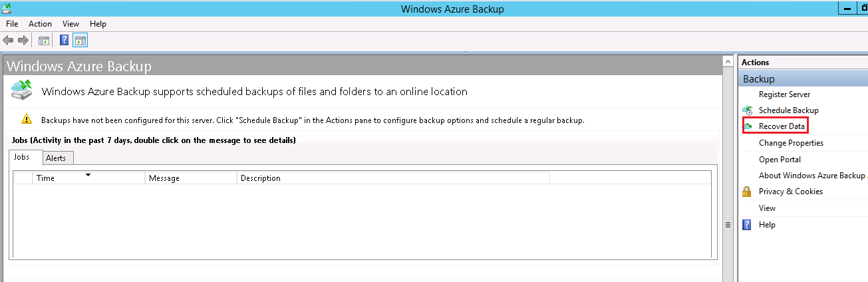Sort by the Message column header
The image size is (868, 282).
coord(191,178)
